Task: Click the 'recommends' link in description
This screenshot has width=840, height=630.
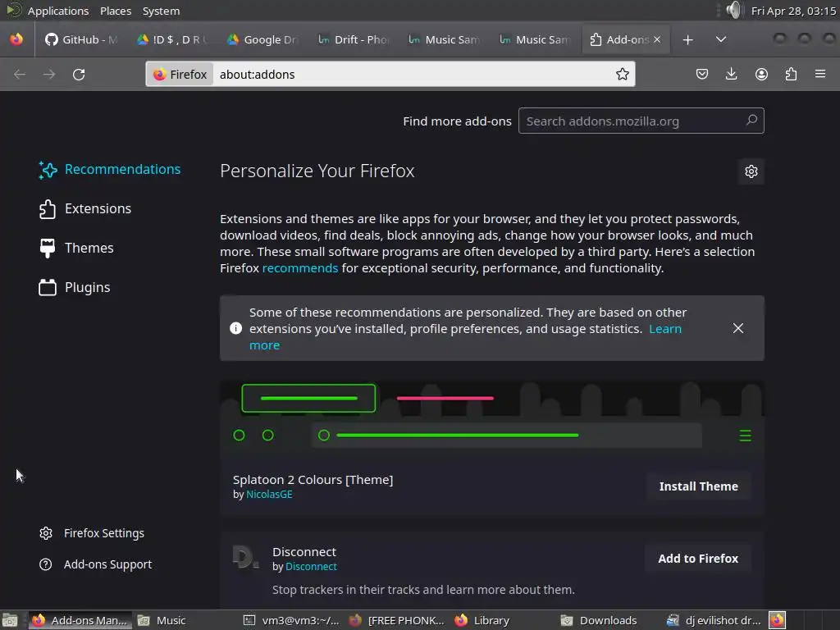Action: tap(300, 268)
